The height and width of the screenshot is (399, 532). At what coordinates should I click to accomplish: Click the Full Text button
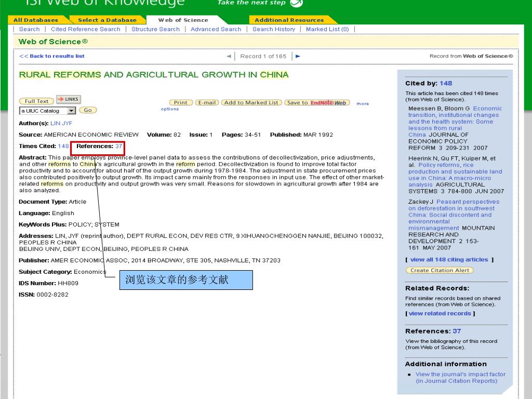pyautogui.click(x=37, y=101)
